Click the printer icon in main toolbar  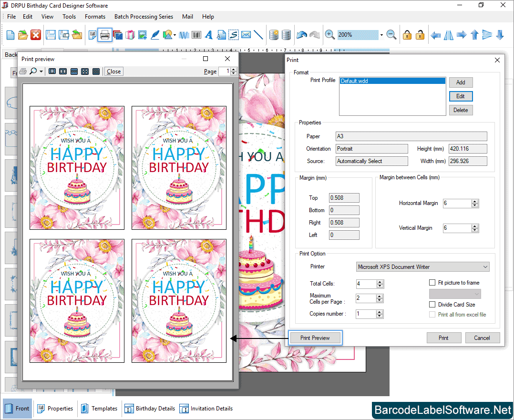click(105, 35)
